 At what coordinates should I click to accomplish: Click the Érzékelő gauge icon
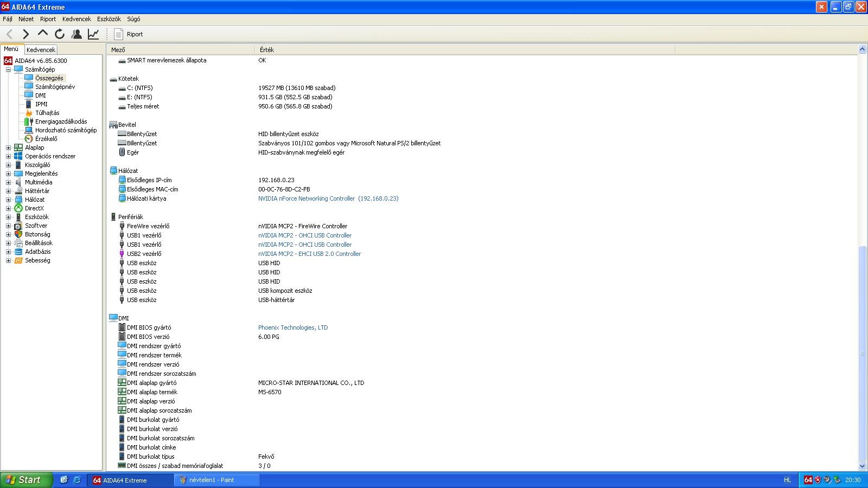(x=29, y=139)
